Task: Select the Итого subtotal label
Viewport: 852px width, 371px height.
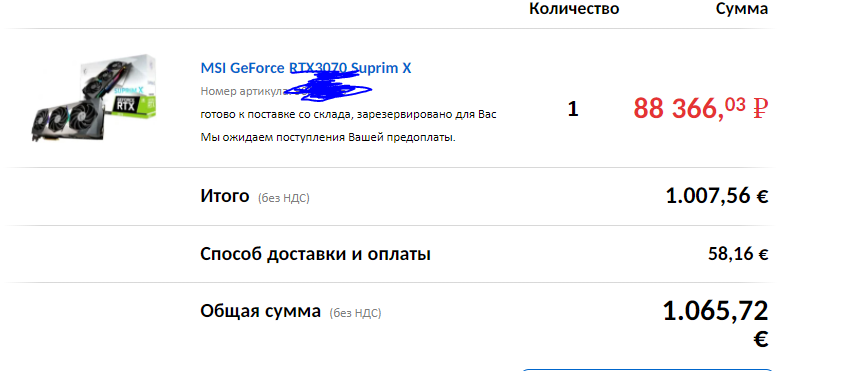Action: click(x=225, y=196)
